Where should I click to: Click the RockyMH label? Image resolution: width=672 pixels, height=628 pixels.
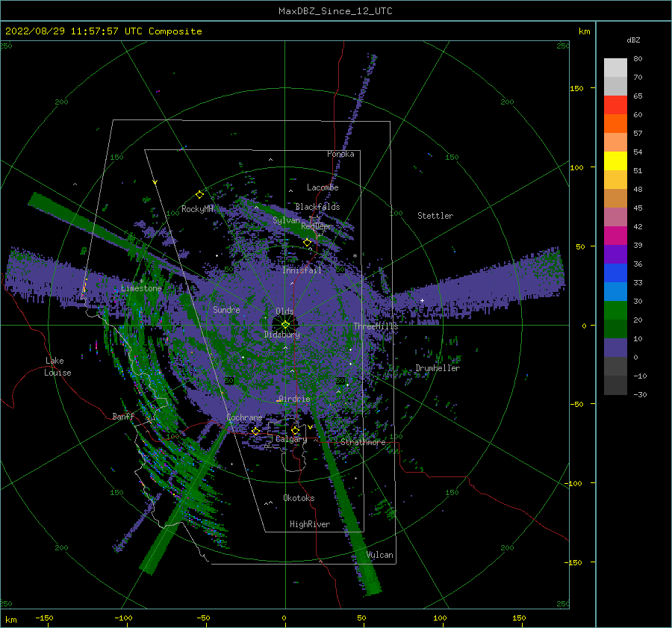pyautogui.click(x=197, y=209)
